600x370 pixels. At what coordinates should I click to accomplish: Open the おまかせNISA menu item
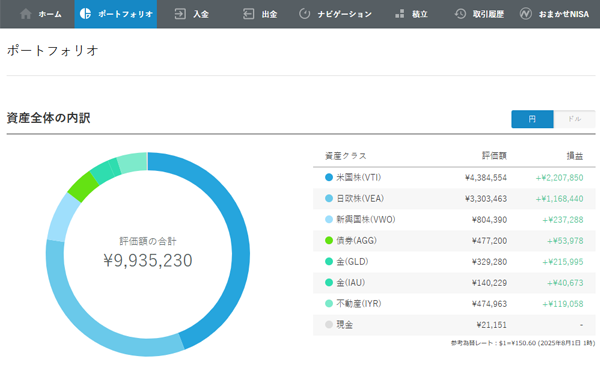(564, 15)
